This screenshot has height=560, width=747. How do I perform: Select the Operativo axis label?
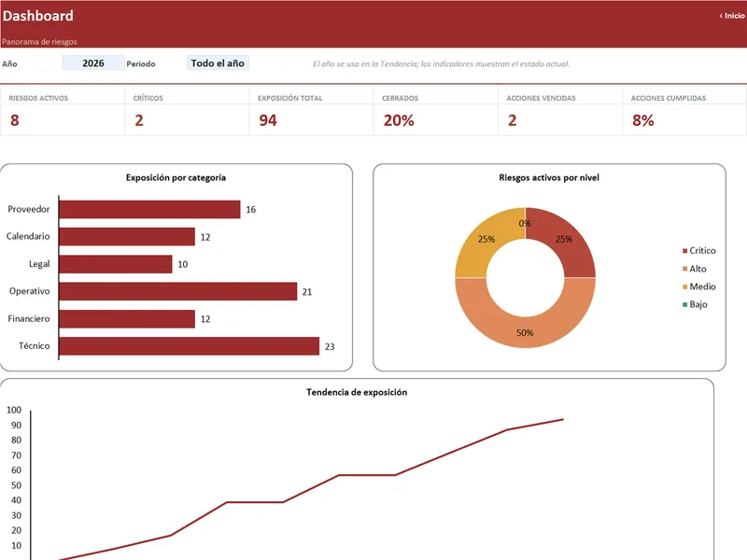[29, 291]
